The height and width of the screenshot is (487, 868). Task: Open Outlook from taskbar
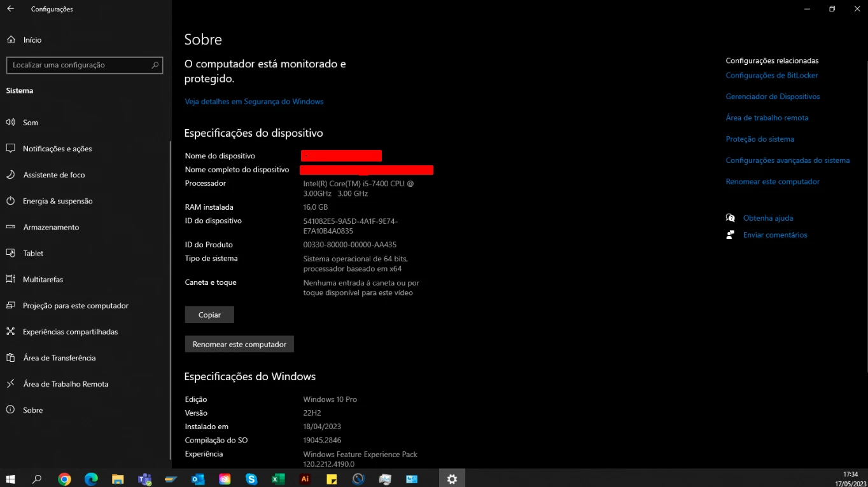[198, 479]
